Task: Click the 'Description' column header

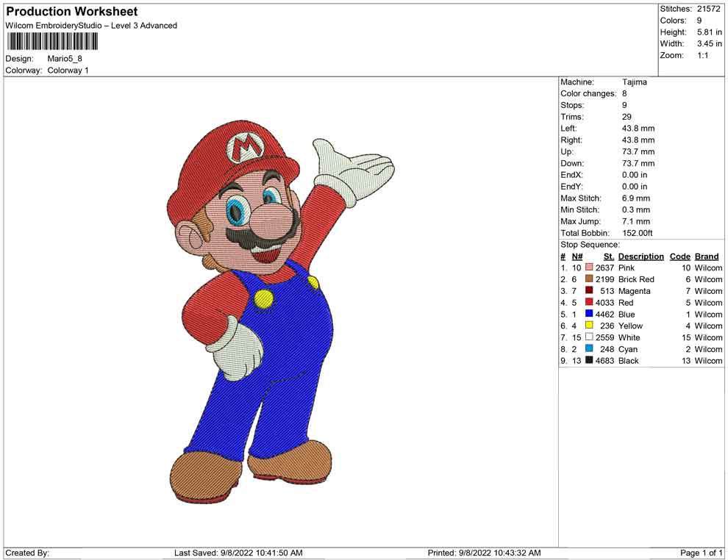Action: [640, 256]
